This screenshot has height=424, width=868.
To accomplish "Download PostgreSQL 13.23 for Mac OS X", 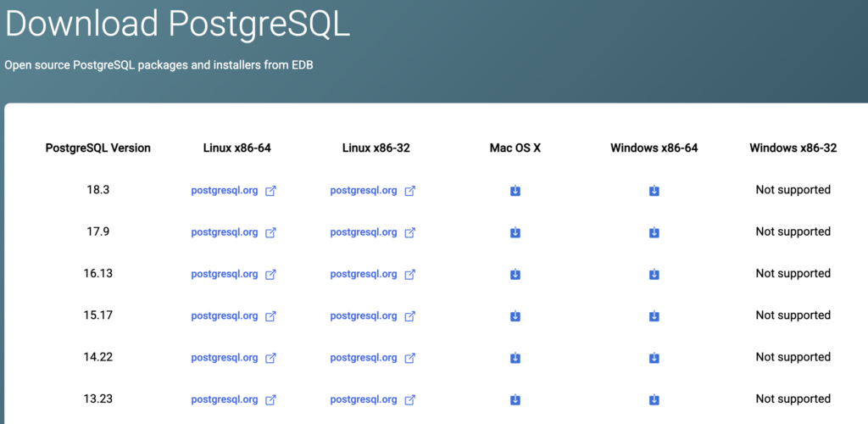I will point(515,399).
